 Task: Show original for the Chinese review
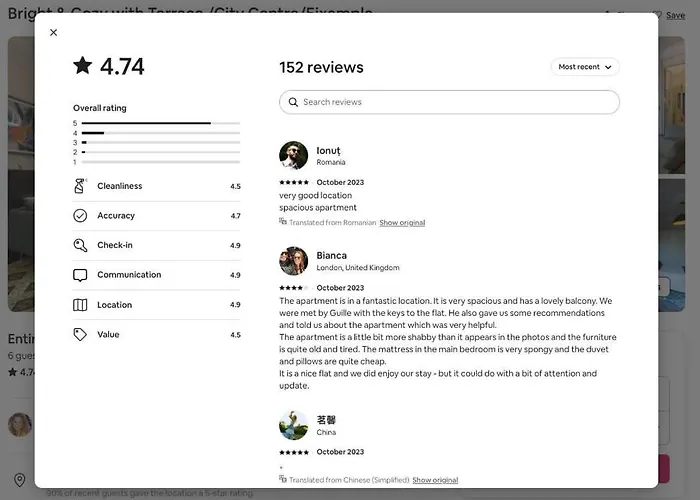pos(435,480)
